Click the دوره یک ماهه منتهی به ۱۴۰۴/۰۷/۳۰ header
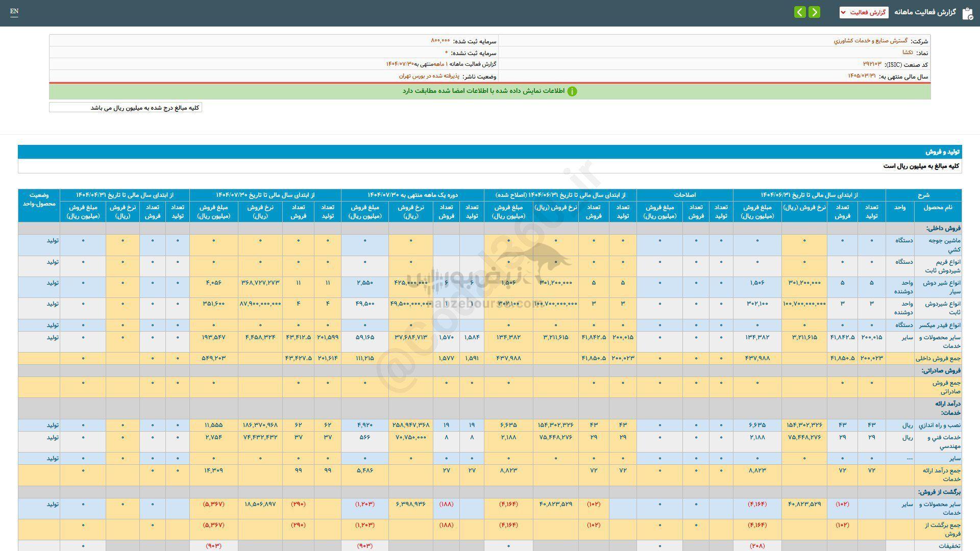 412,195
